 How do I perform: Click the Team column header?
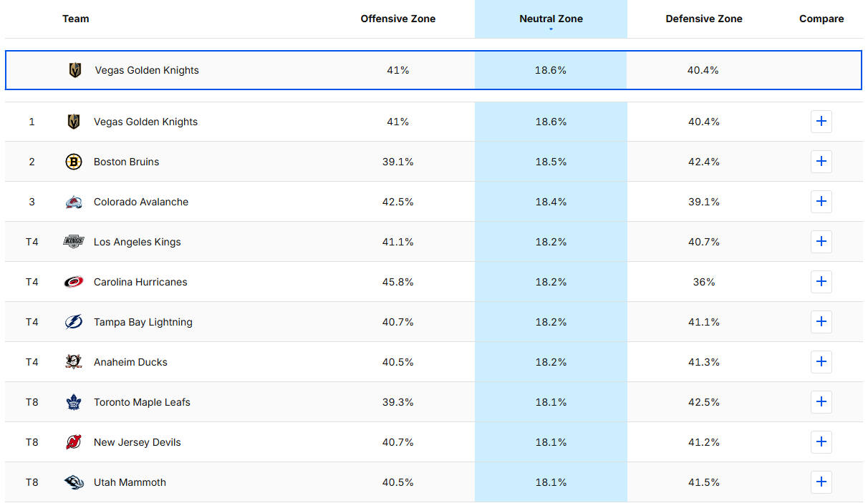pos(76,19)
